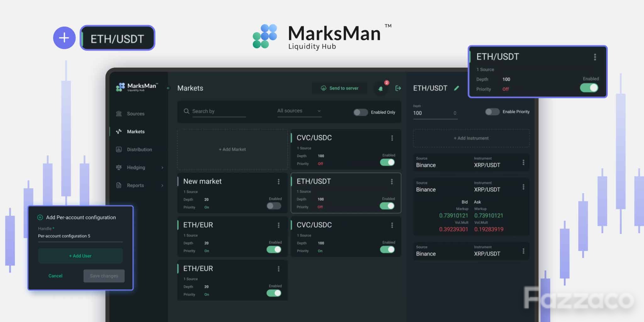Turn on the Enable Priority switch
This screenshot has height=322, width=644.
pyautogui.click(x=492, y=112)
